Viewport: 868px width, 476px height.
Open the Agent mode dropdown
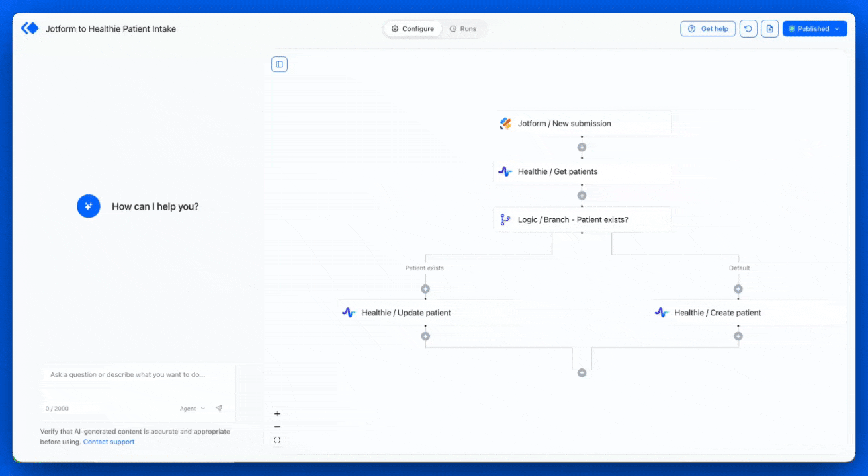[193, 409]
